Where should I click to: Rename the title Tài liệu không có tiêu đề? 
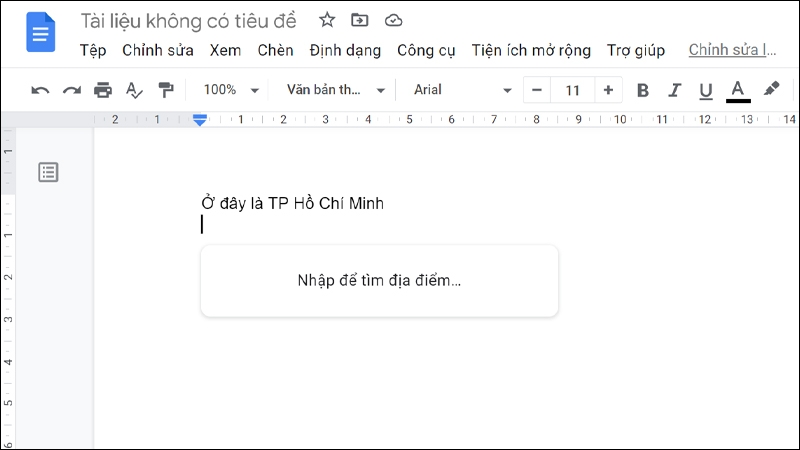188,21
